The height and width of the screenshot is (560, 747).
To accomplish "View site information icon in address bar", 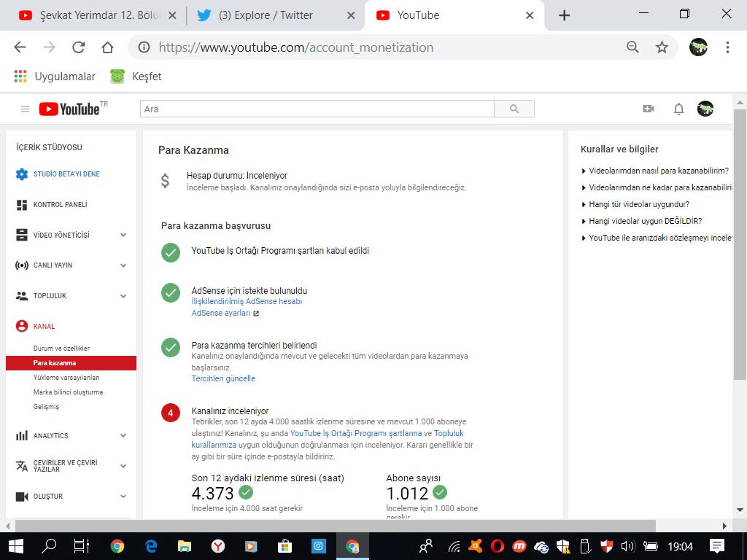I will click(x=144, y=47).
